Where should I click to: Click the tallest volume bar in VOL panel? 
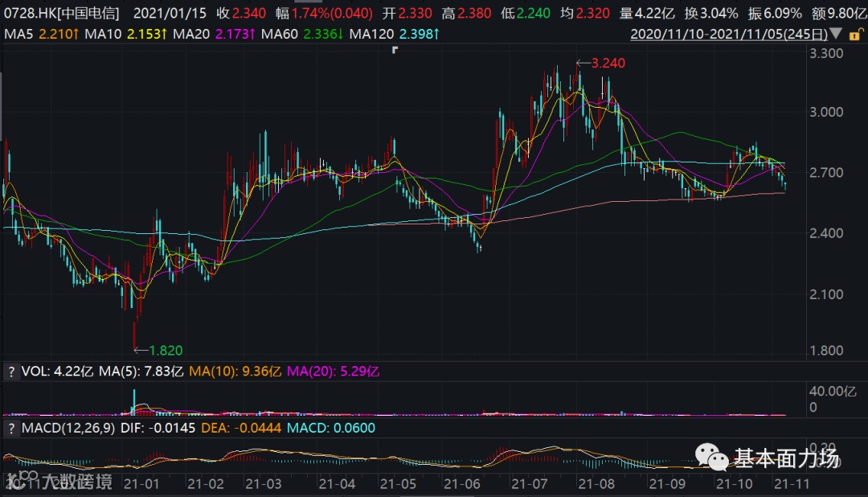click(x=134, y=401)
